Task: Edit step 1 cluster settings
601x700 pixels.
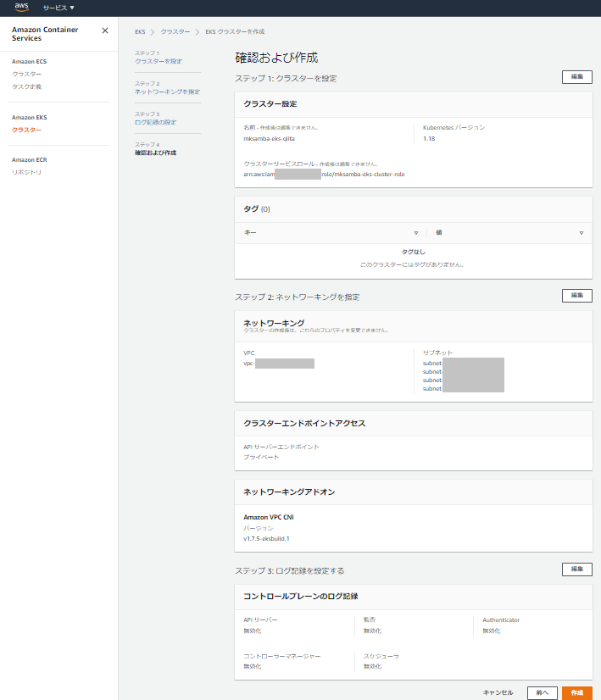Action: click(577, 77)
